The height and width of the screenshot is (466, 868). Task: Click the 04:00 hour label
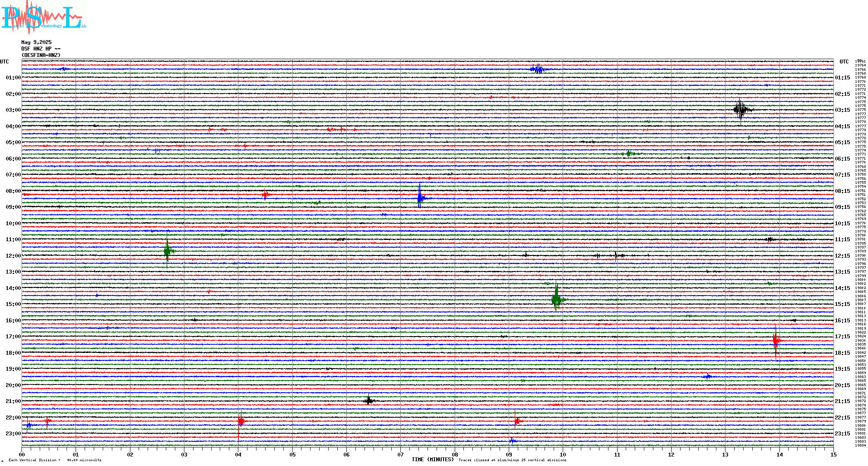pos(13,126)
